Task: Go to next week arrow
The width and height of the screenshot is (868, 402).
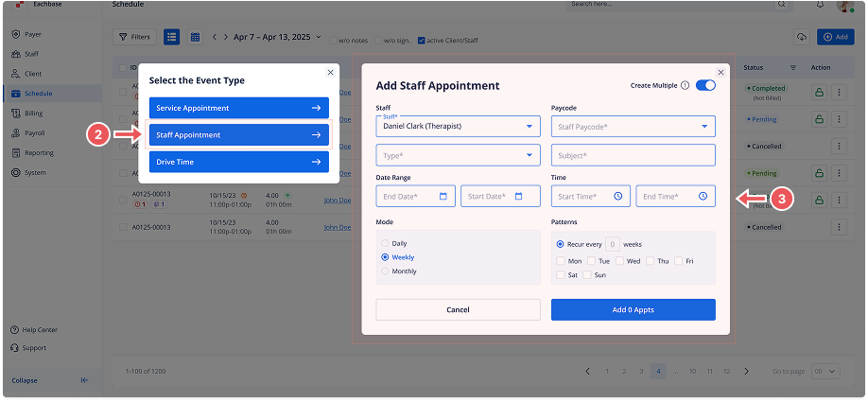Action: pyautogui.click(x=225, y=37)
